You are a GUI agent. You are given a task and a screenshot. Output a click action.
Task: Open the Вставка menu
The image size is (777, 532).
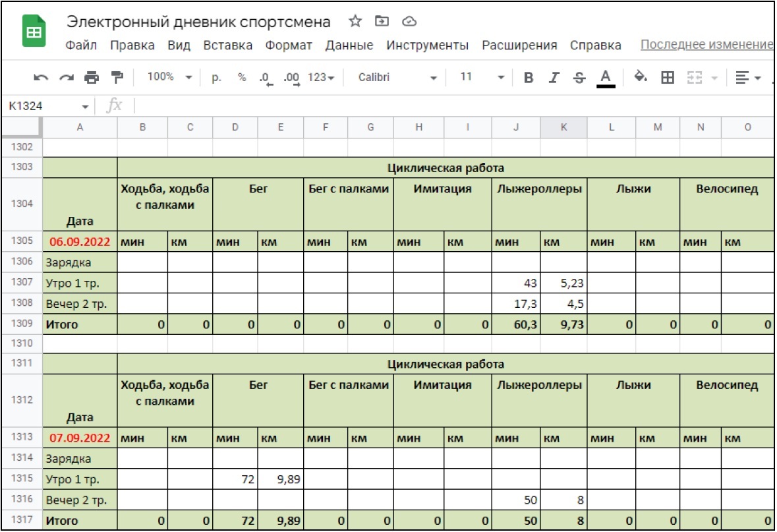click(x=227, y=45)
